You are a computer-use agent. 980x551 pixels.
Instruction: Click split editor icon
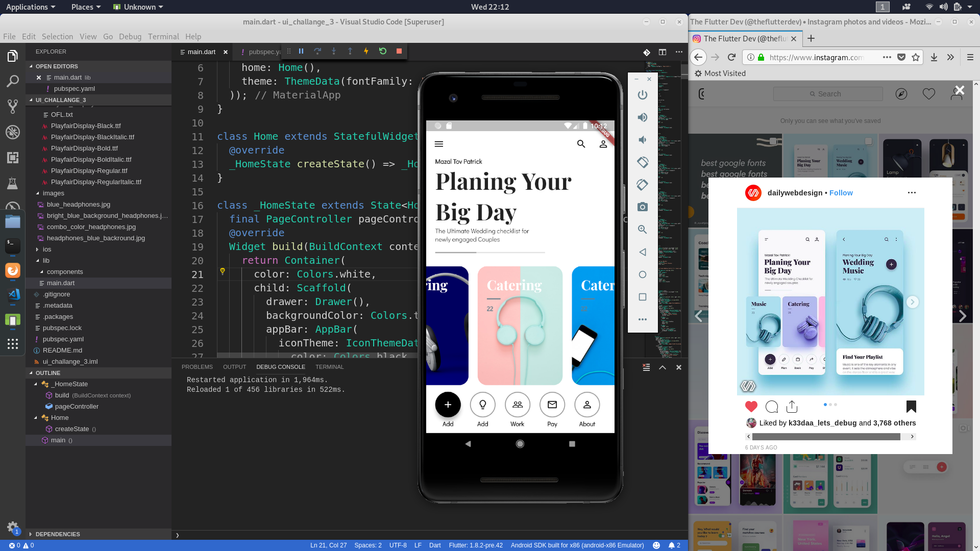(663, 52)
